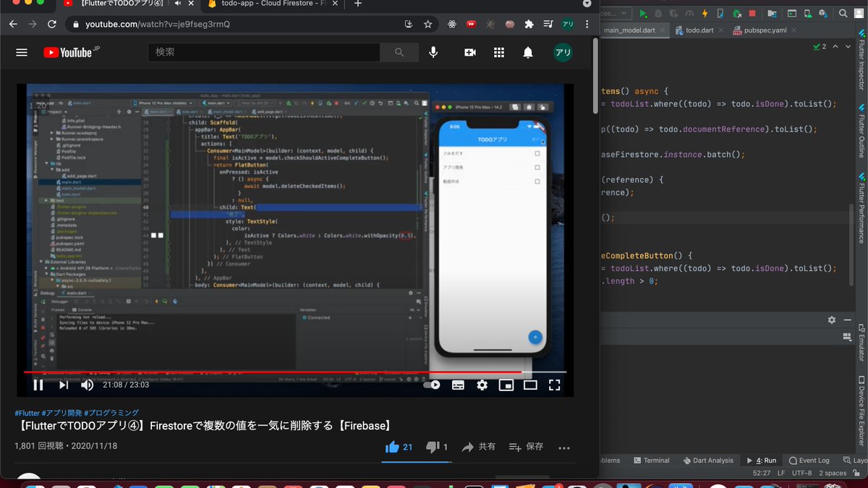Open the YouTube create video camera icon
The width and height of the screenshot is (868, 488).
pyautogui.click(x=469, y=53)
